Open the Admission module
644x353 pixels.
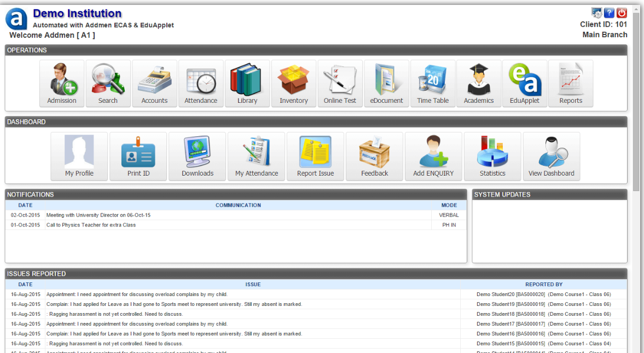(61, 83)
